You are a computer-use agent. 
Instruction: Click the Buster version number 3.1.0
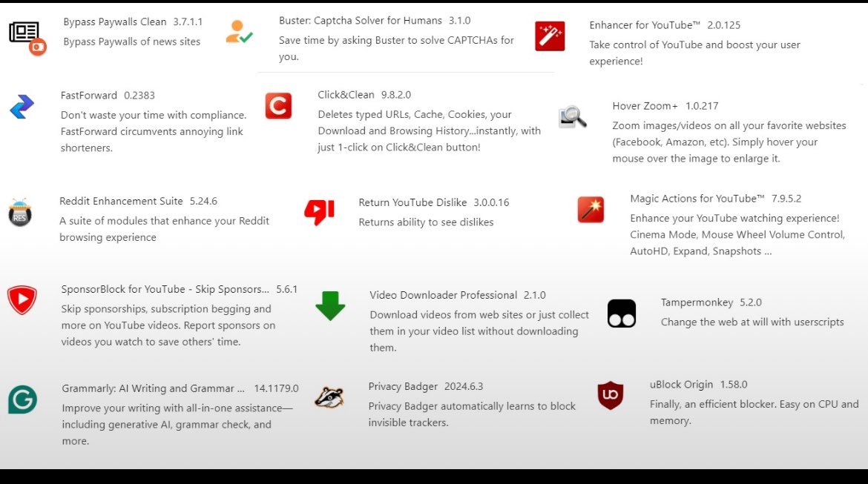[x=459, y=21]
